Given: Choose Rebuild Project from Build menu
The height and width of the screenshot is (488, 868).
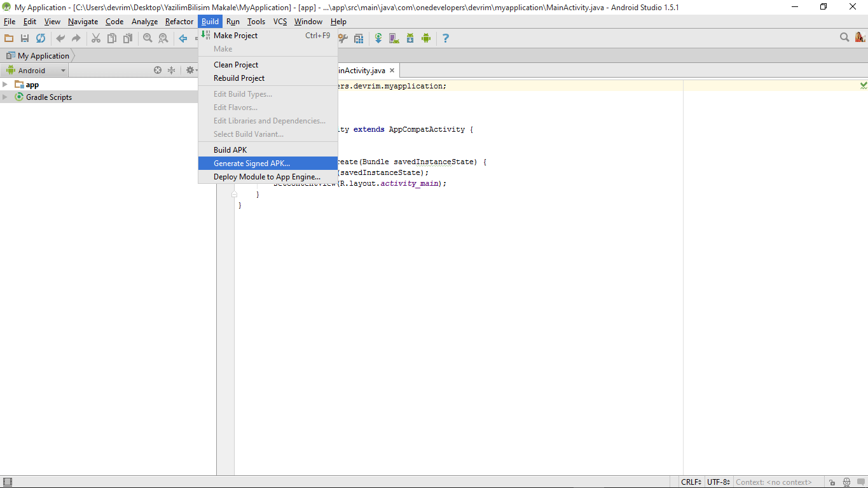Looking at the screenshot, I should click(x=239, y=78).
